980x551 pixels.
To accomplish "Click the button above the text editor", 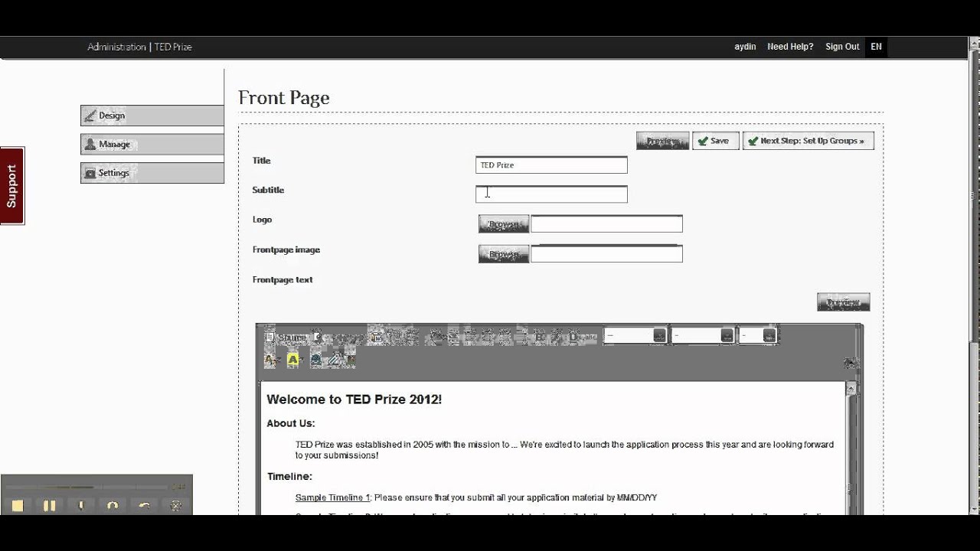I will [x=843, y=302].
